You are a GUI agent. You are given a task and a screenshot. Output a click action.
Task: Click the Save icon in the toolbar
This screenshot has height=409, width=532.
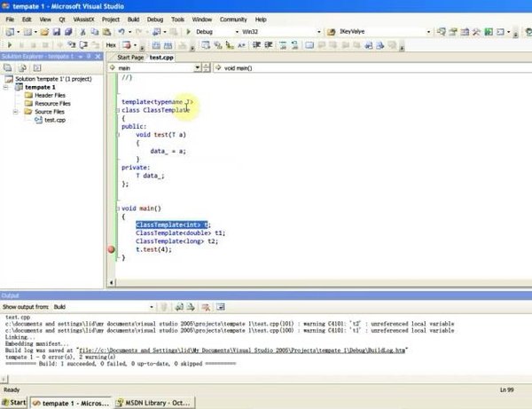click(x=55, y=32)
